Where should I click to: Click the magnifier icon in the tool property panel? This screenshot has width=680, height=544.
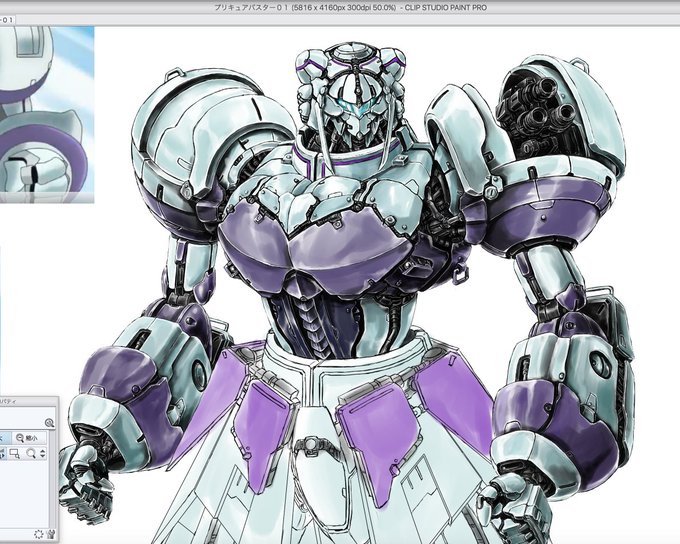(49, 422)
